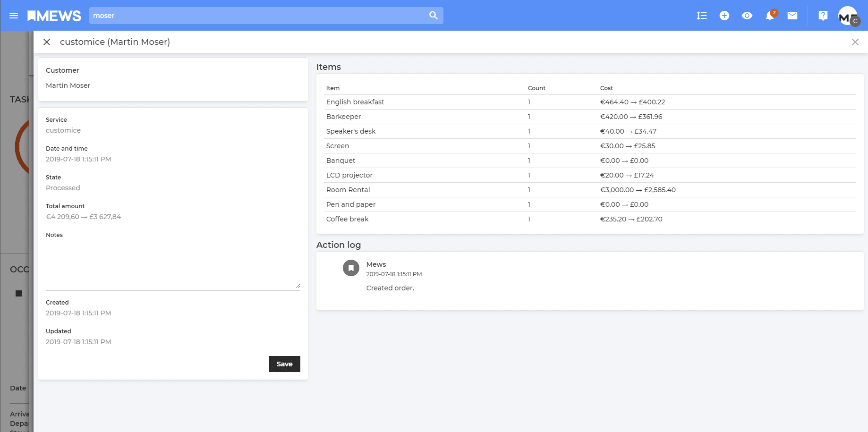Click the Mews bookmark icon in Action log

[351, 268]
